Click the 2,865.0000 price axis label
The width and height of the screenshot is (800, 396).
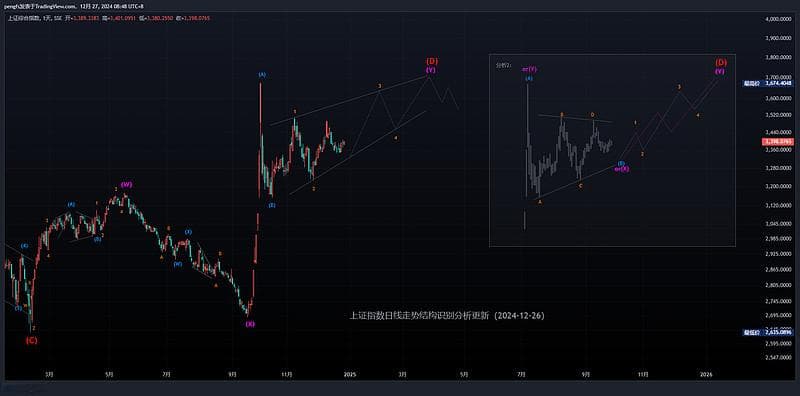[x=779, y=269]
